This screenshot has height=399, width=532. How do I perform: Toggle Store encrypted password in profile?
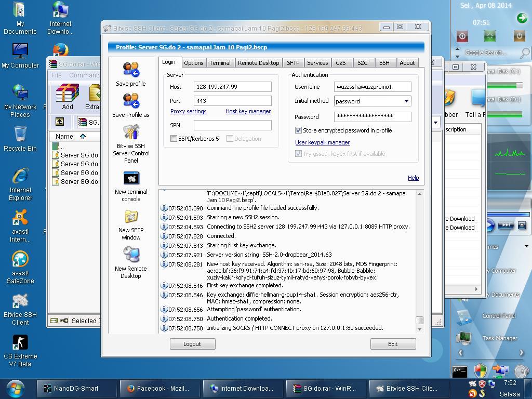(298, 130)
